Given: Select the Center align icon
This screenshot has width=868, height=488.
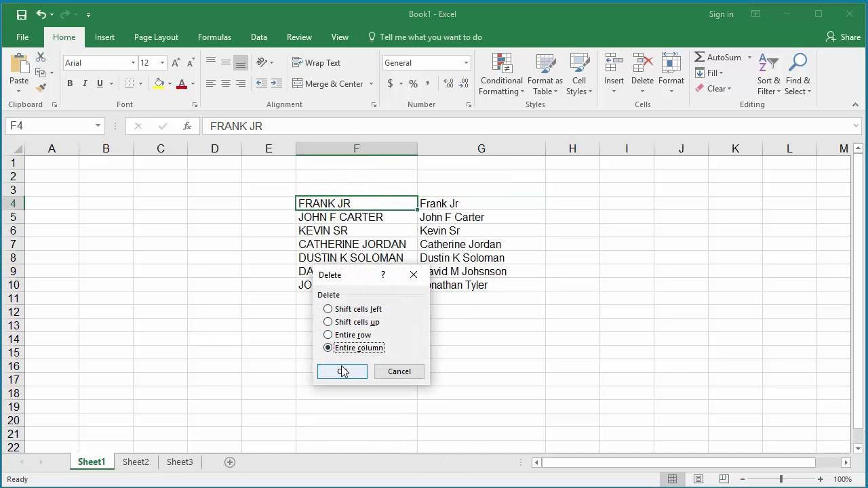Looking at the screenshot, I should tap(226, 83).
